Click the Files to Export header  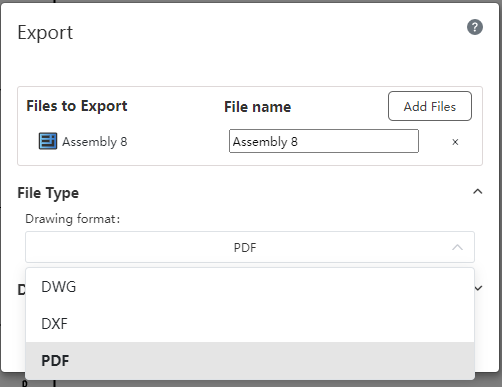click(77, 106)
